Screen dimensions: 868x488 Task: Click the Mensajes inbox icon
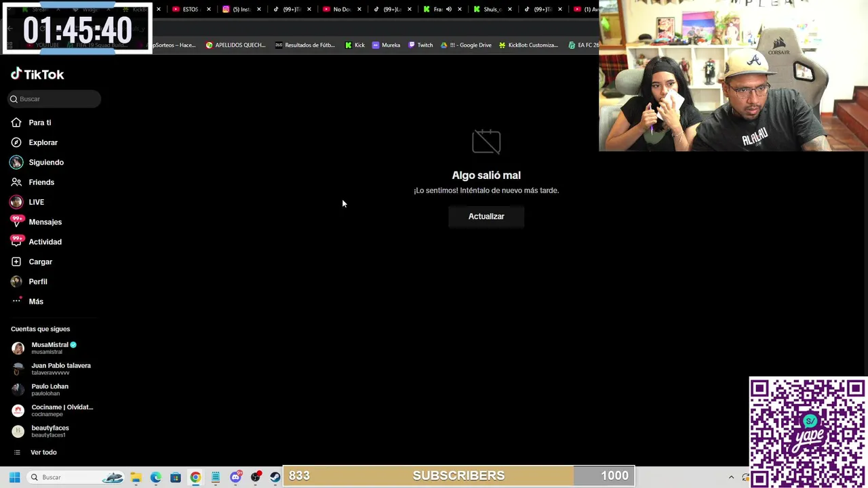click(x=16, y=222)
